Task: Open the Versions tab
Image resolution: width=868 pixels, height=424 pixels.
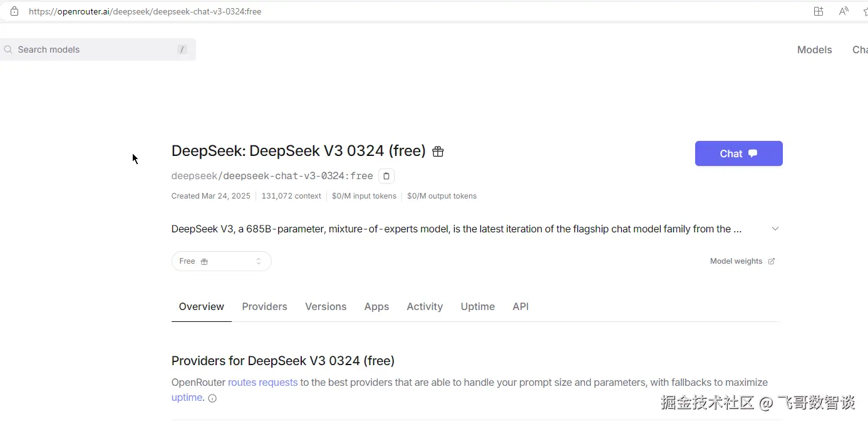Action: pos(326,306)
